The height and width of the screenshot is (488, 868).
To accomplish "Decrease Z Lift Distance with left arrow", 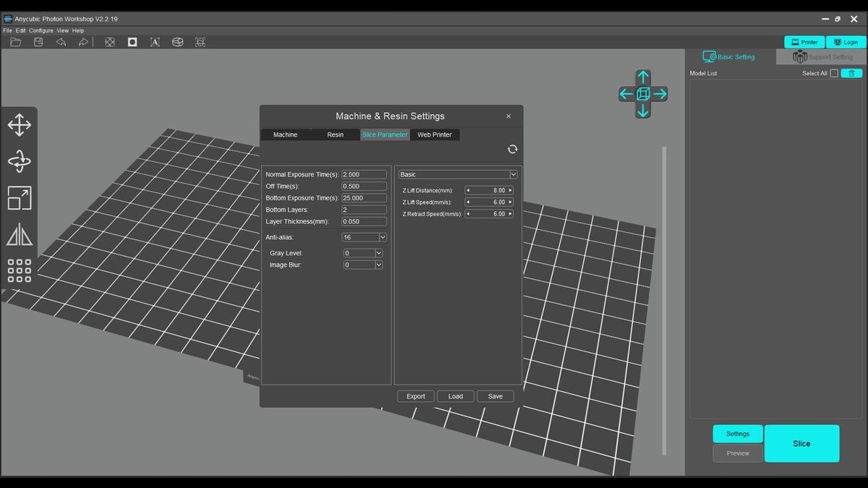I will [467, 191].
